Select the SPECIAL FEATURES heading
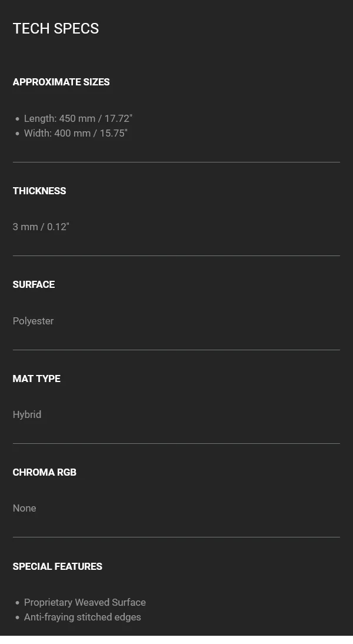 (x=58, y=566)
